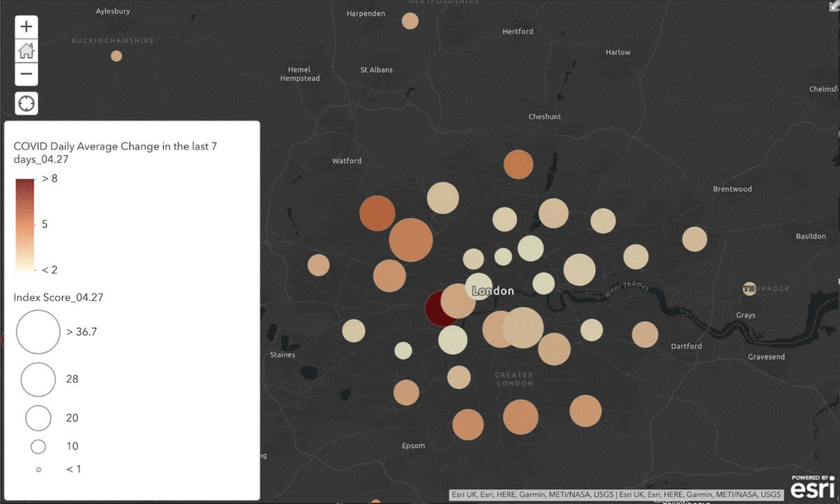Click the Zoom Out minus icon
The height and width of the screenshot is (504, 840).
click(x=26, y=73)
